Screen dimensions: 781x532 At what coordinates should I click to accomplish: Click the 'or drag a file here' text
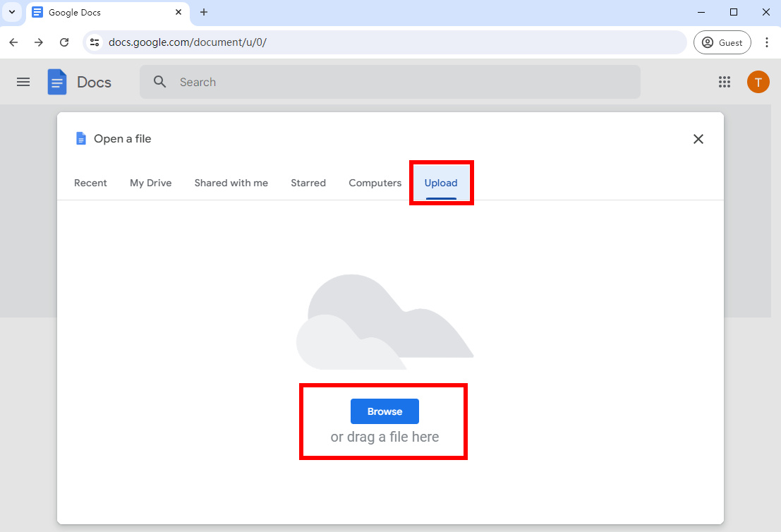point(385,437)
